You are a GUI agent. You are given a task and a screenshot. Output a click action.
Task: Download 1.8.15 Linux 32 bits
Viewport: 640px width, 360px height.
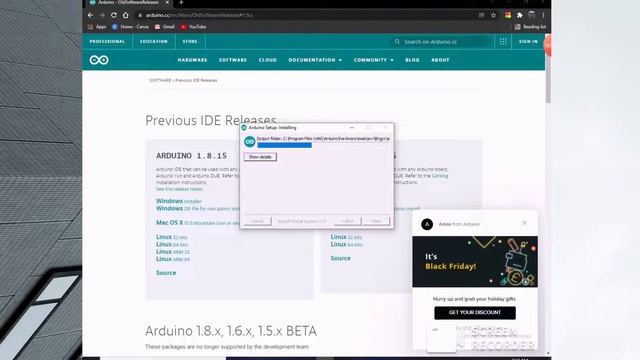click(x=171, y=237)
